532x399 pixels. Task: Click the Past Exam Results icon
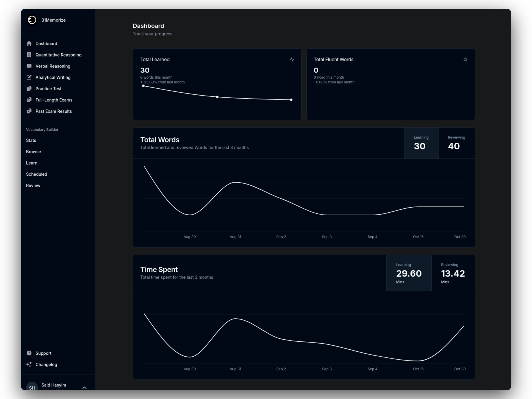point(29,111)
